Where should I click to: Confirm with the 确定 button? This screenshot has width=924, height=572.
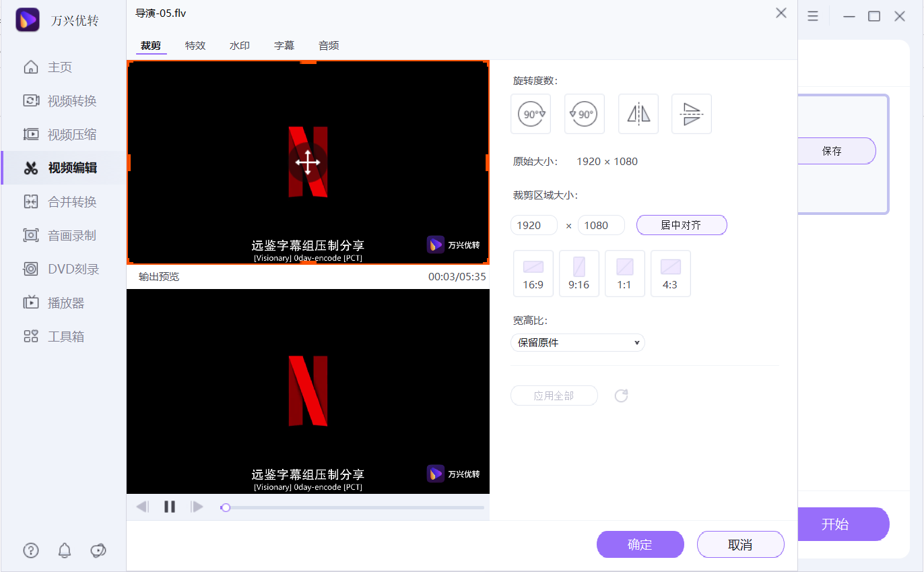click(640, 544)
